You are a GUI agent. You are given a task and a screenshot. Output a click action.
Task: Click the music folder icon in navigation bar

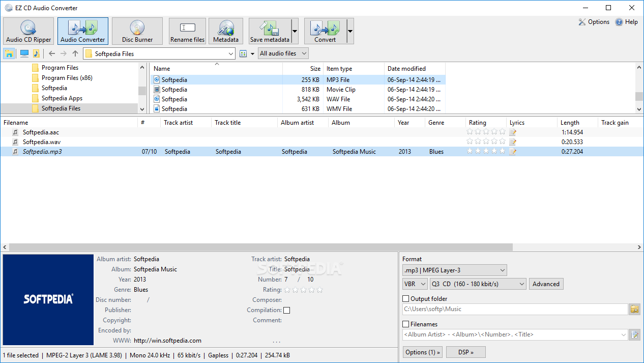[36, 53]
